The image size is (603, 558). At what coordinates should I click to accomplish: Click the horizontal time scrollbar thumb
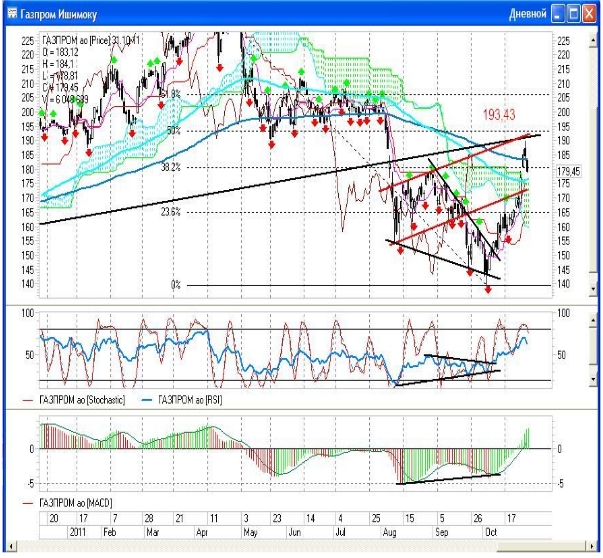543,546
